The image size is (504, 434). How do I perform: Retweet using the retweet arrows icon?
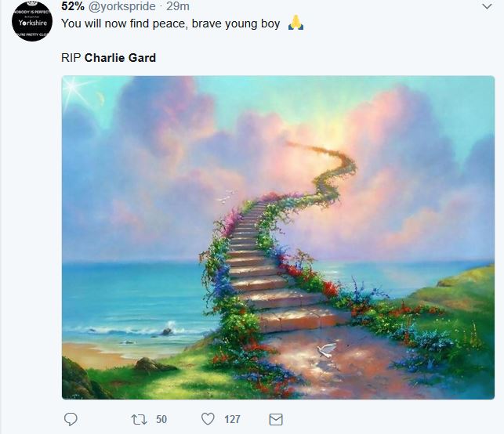click(139, 420)
